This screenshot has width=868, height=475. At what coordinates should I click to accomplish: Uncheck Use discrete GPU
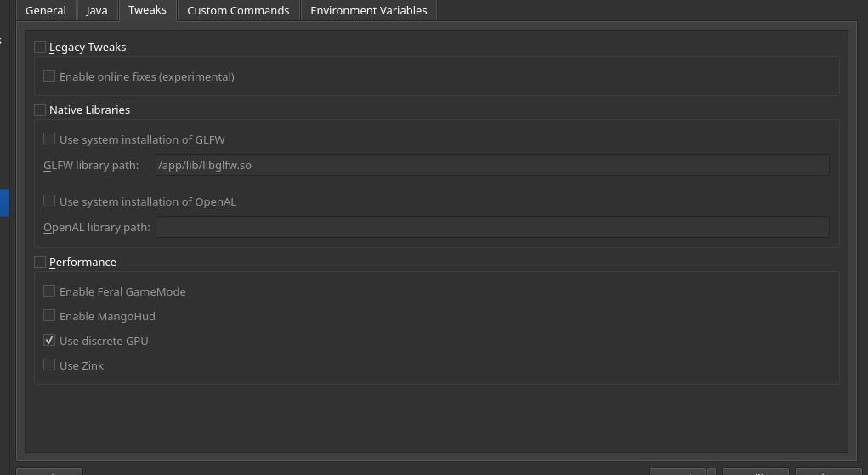49,341
